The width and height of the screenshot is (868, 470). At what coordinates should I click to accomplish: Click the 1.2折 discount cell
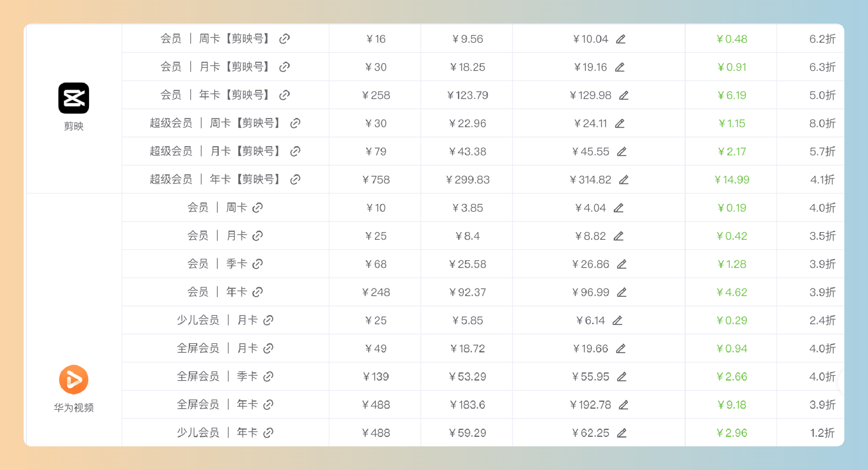click(822, 433)
